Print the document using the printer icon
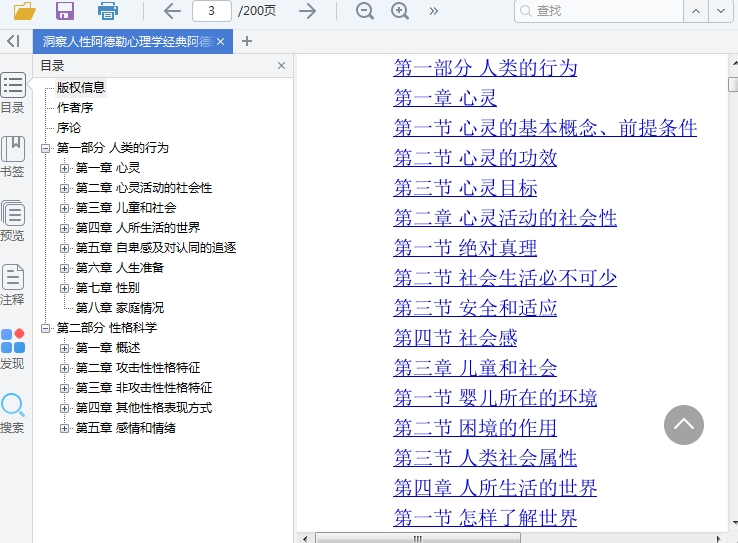 (x=107, y=10)
